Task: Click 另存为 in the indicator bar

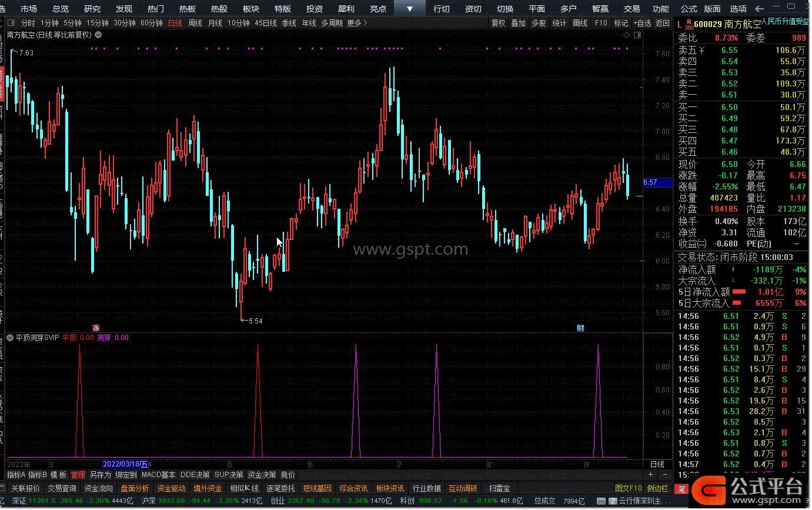Action: pyautogui.click(x=100, y=475)
